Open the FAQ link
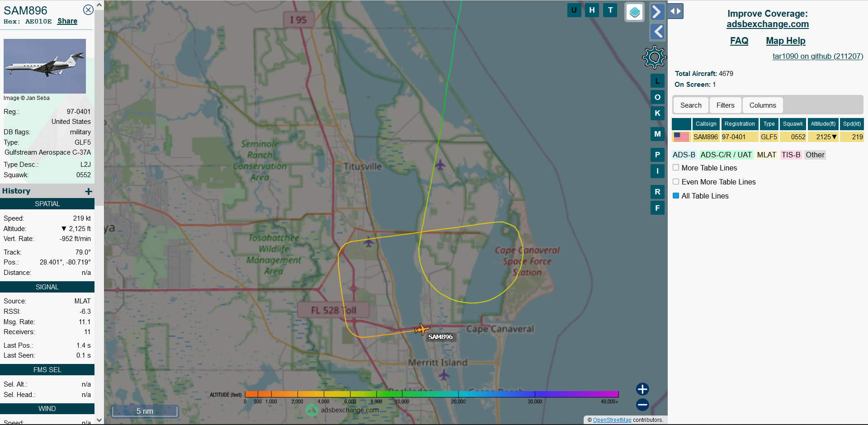The width and height of the screenshot is (868, 425). (739, 41)
